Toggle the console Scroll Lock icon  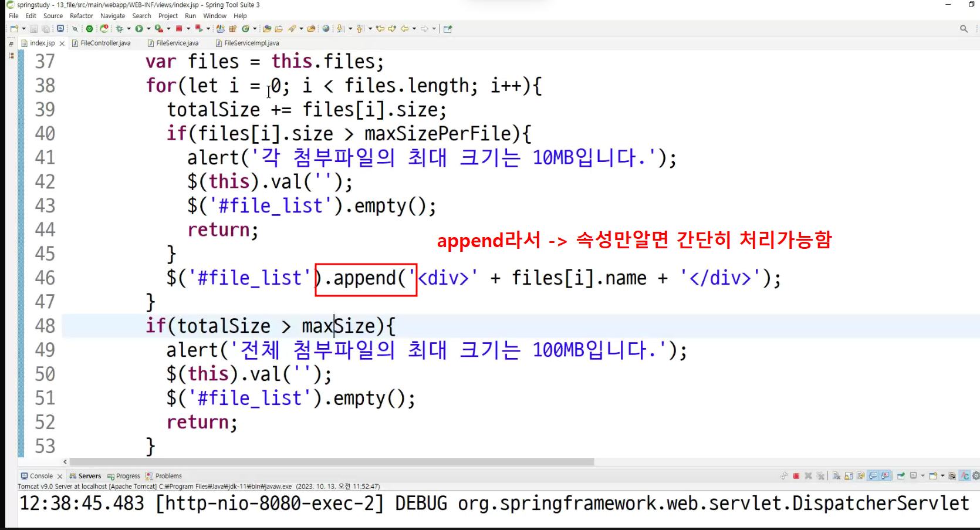tap(849, 476)
